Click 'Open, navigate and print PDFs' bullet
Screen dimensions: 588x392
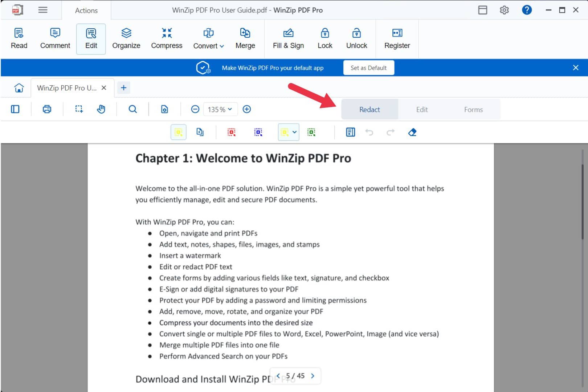point(208,233)
